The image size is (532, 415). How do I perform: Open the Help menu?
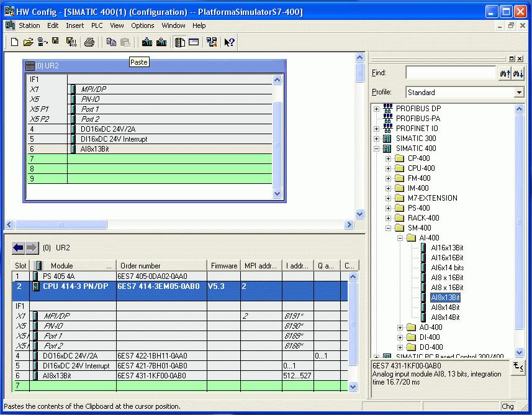tap(199, 25)
